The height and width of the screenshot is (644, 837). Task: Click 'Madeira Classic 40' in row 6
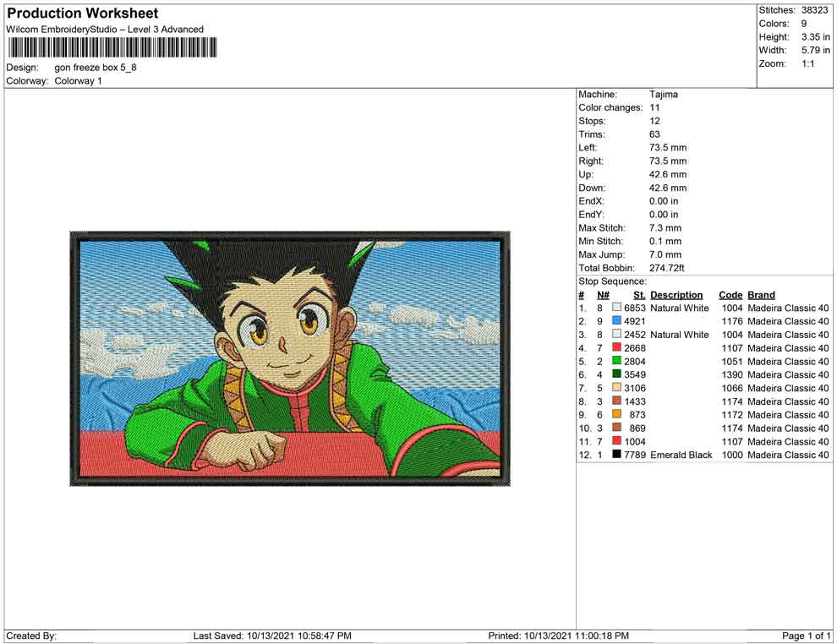pos(788,374)
